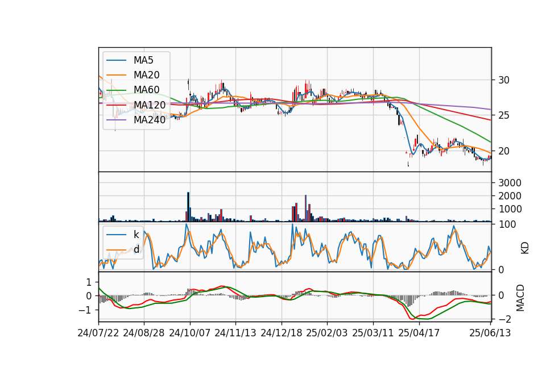Screen dimensions: 546x392
Task: Click the orange MA20 legend line sample
Action: tap(116, 75)
